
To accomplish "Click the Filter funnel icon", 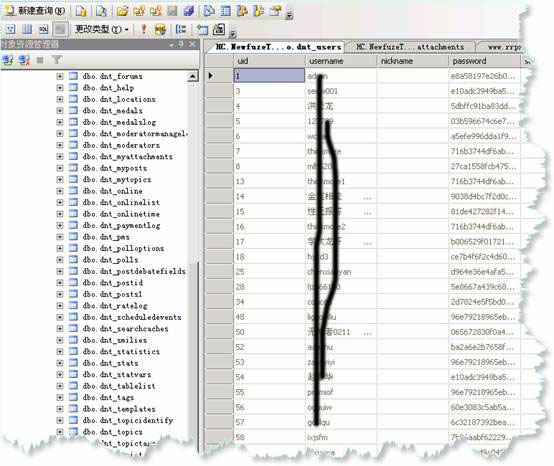I will click(x=56, y=60).
